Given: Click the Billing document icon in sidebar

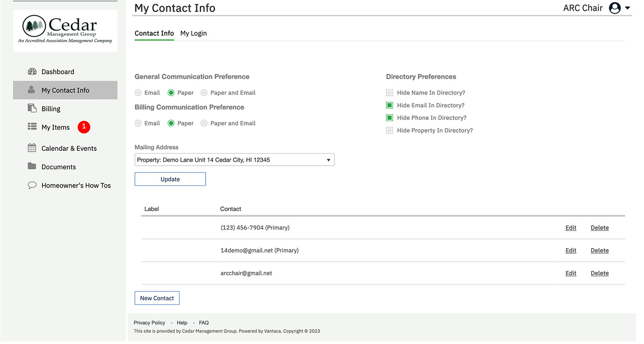Looking at the screenshot, I should [x=32, y=108].
